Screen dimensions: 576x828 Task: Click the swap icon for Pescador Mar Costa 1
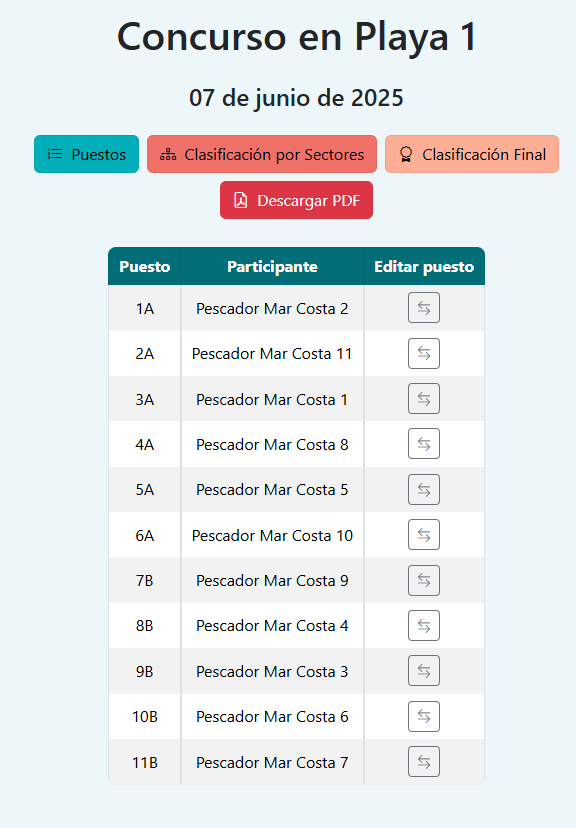423,398
